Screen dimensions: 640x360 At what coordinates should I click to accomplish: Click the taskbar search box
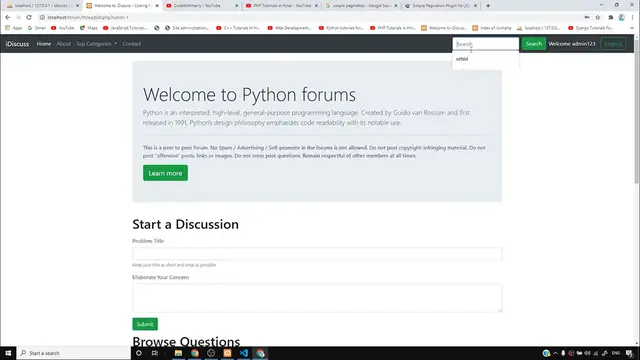(73, 353)
